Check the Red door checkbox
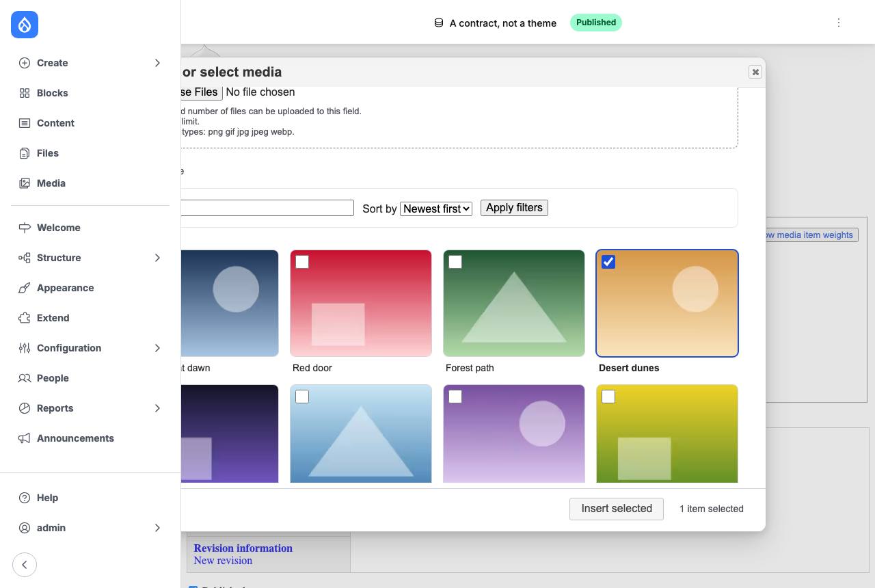 point(302,262)
